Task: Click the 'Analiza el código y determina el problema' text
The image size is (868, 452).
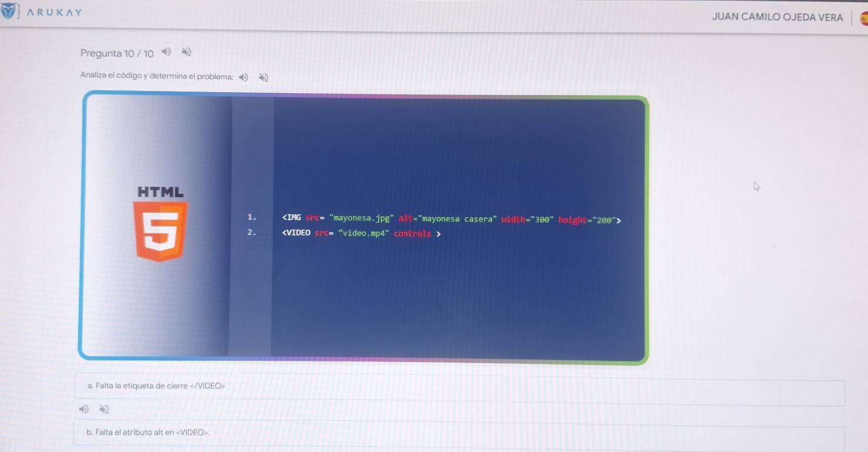Action: point(157,76)
